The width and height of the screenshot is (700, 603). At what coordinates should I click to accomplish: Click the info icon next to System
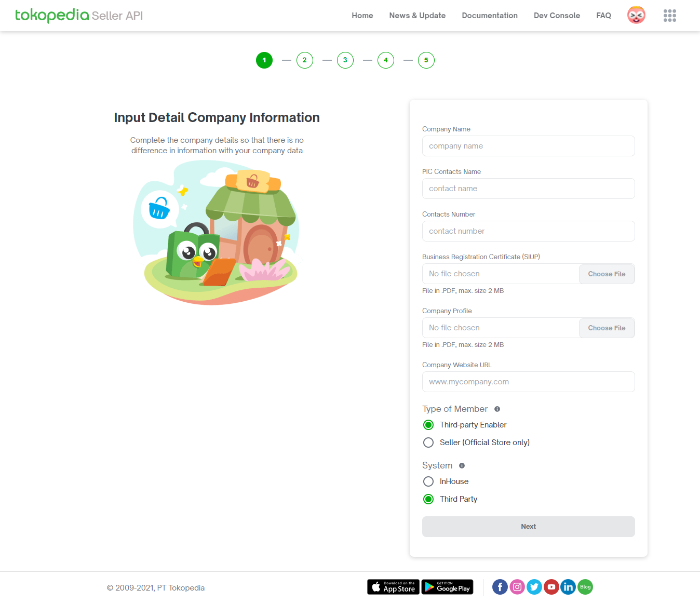tap(462, 466)
